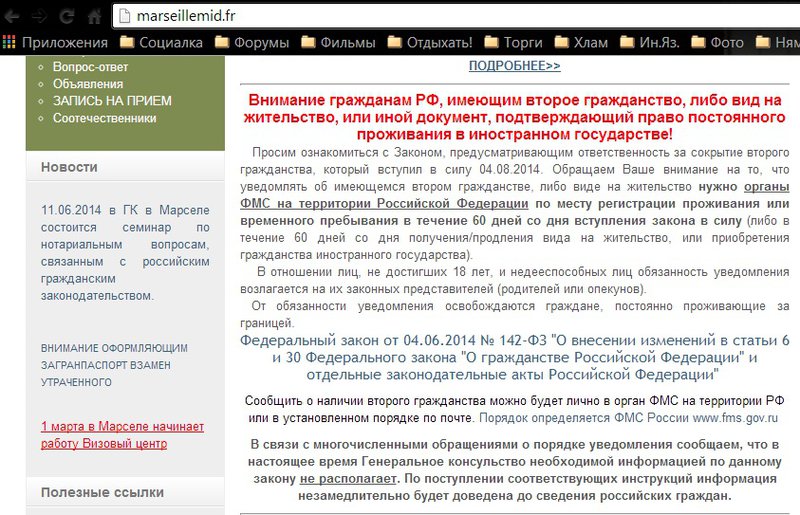Open the Ин.Яз. bookmarks folder
The height and width of the screenshot is (515, 800).
(x=655, y=43)
